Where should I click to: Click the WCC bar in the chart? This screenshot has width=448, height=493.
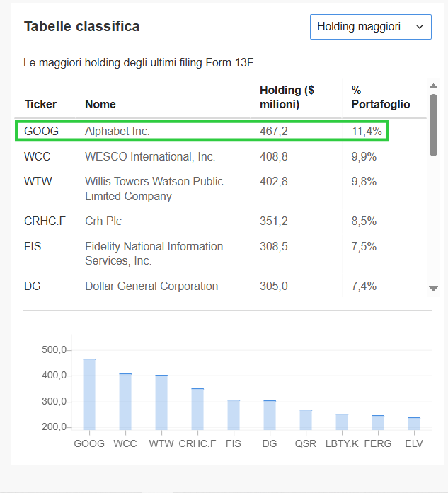(x=125, y=402)
